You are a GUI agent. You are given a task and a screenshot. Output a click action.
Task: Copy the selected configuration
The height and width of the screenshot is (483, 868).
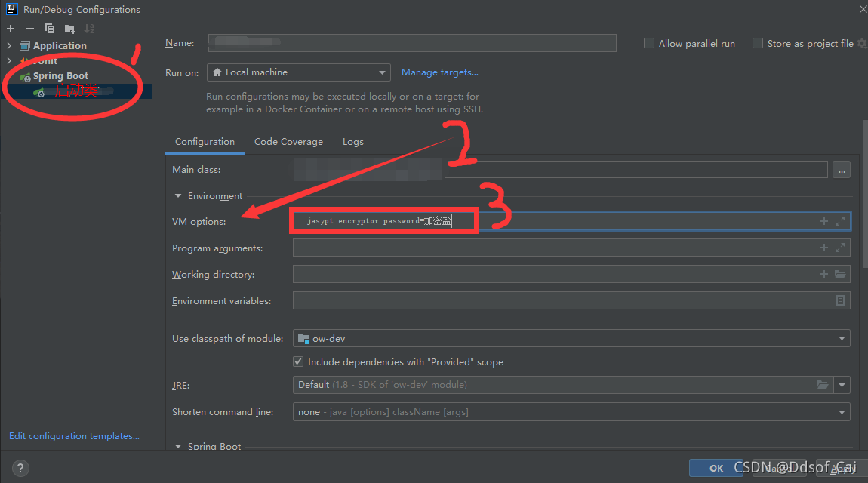pos(49,29)
